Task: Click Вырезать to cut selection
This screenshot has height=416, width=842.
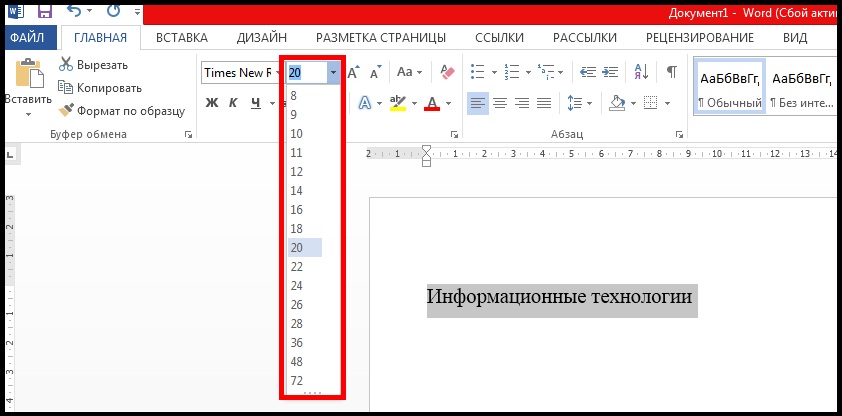Action: pos(93,65)
